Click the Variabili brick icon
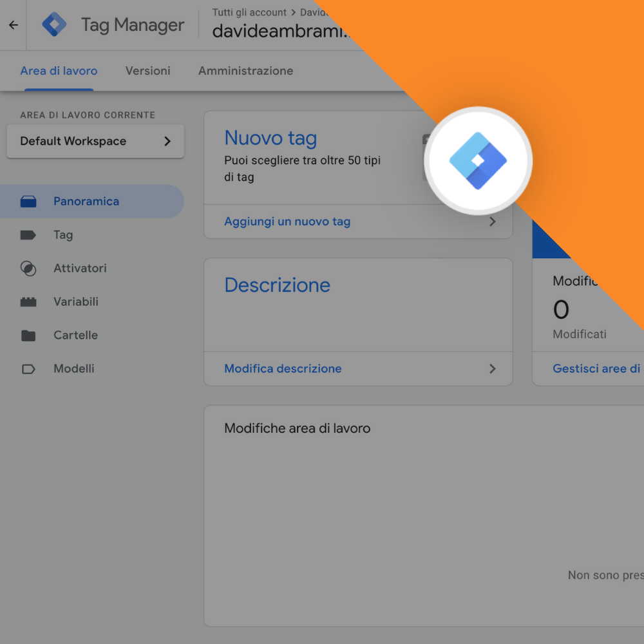 coord(28,302)
